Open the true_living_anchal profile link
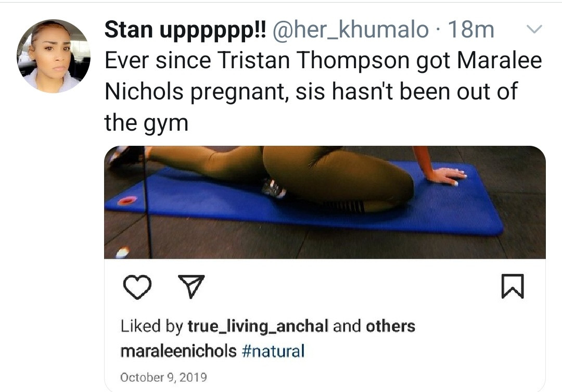 tap(258, 327)
